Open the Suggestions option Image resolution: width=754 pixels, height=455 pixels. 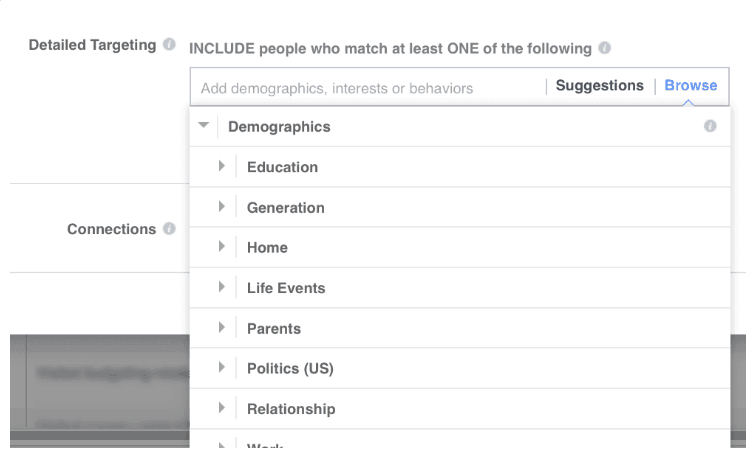tap(599, 86)
